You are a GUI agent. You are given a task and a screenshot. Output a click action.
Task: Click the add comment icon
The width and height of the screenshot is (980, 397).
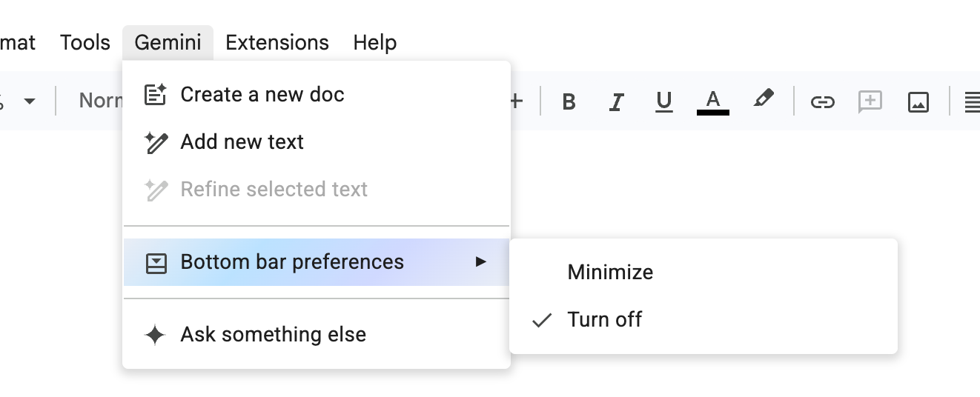click(x=870, y=101)
